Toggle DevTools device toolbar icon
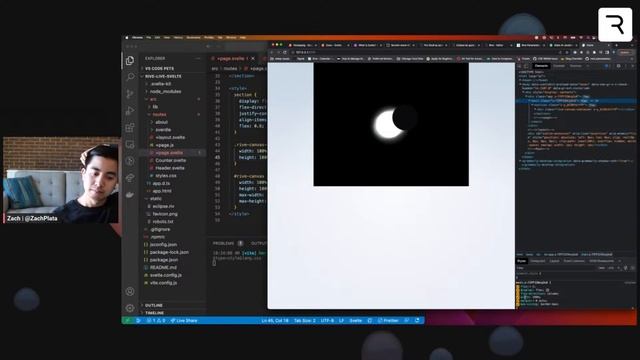This screenshot has height=360, width=640. click(526, 66)
